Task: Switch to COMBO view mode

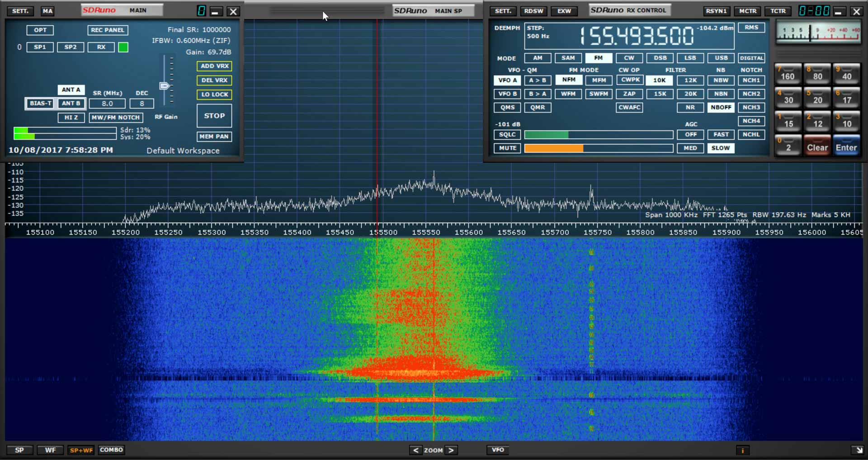Action: (111, 450)
